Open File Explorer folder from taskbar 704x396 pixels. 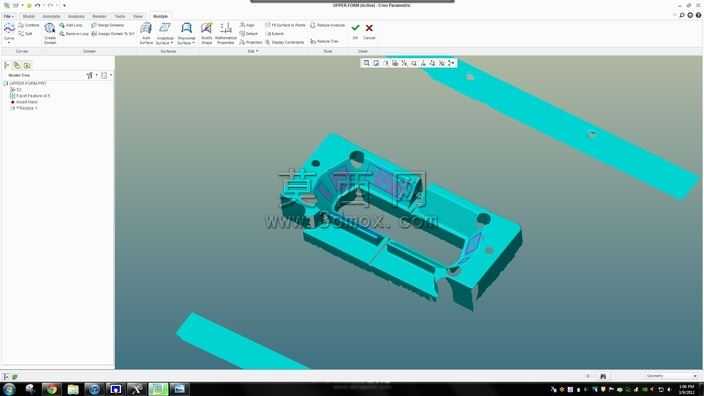[x=73, y=389]
